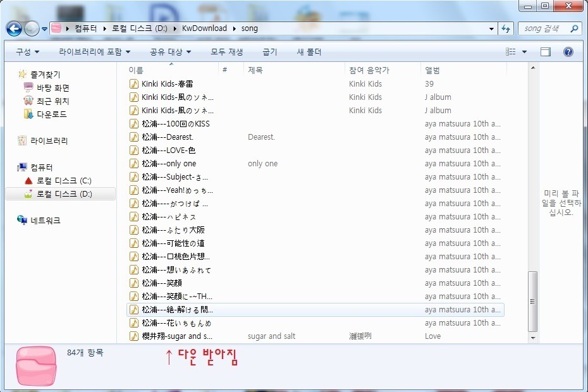This screenshot has width=588, height=392.
Task: Toggle the preview pane button
Action: (x=546, y=52)
